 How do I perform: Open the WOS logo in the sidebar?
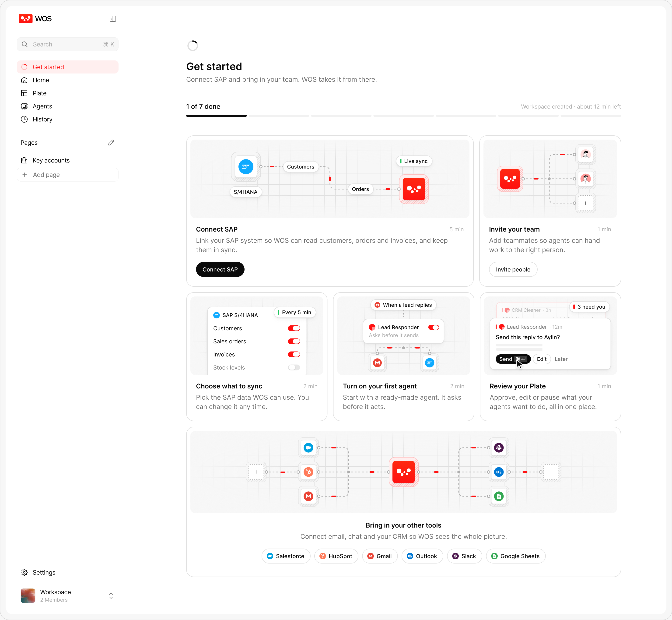[35, 18]
